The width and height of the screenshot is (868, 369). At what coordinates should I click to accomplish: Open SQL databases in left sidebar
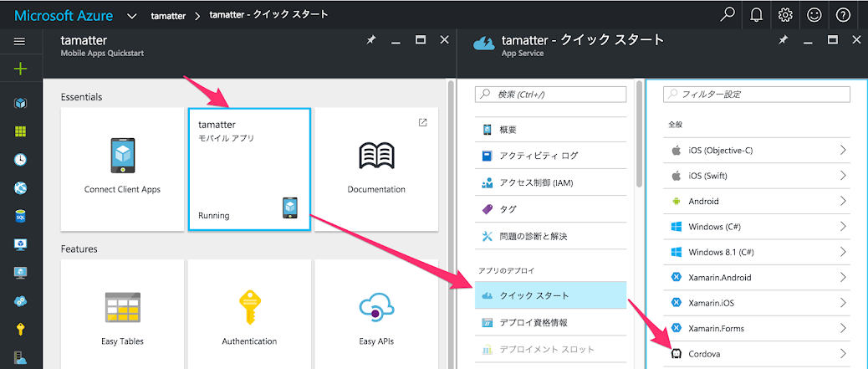[20, 216]
